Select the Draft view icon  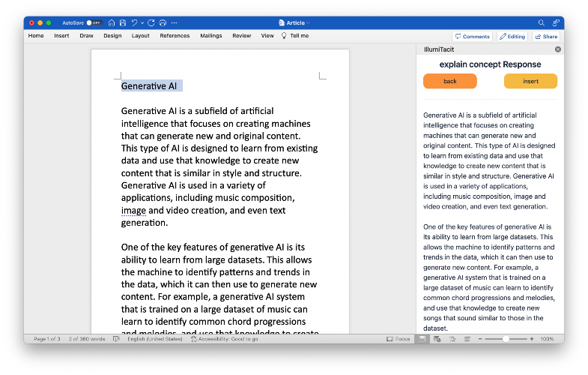pos(467,339)
